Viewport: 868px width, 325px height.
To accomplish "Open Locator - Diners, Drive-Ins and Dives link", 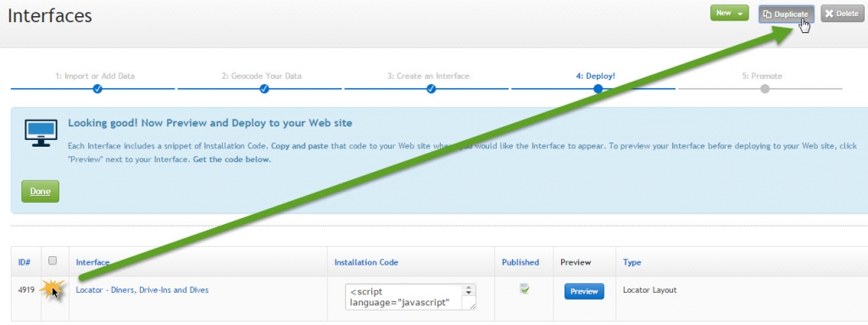I will click(142, 289).
